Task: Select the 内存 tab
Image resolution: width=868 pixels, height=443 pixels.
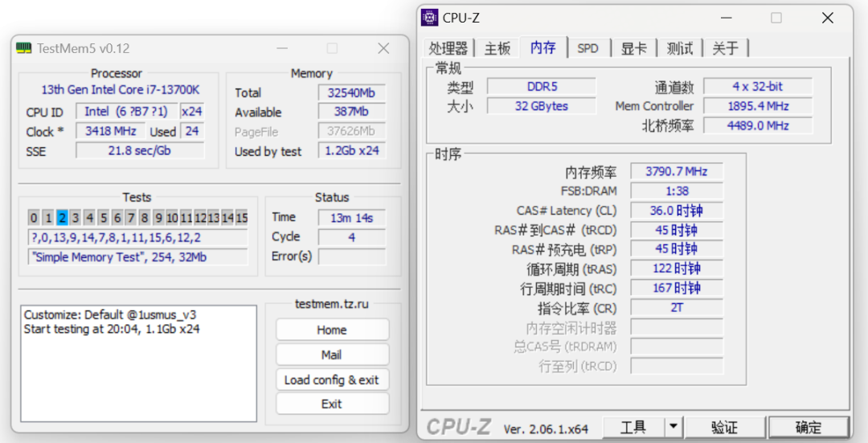Action: pos(543,47)
